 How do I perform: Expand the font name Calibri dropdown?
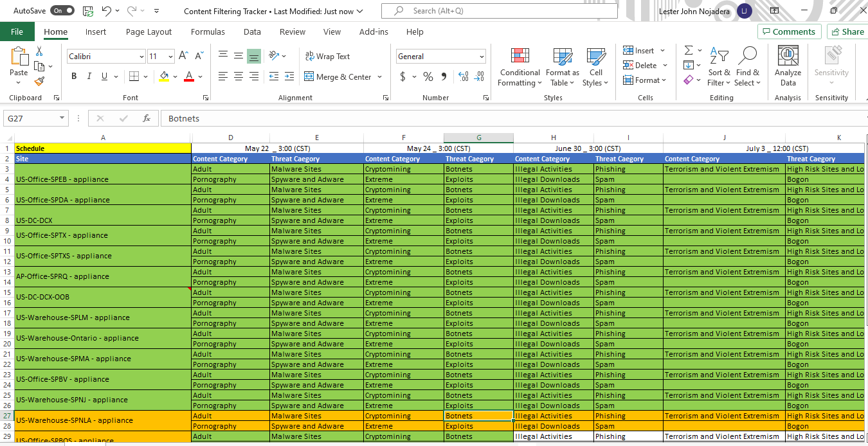coord(141,57)
